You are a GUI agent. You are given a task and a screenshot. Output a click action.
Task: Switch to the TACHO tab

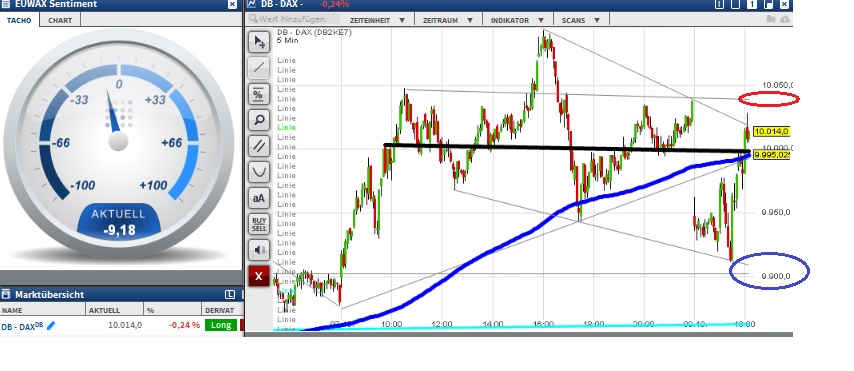[20, 20]
